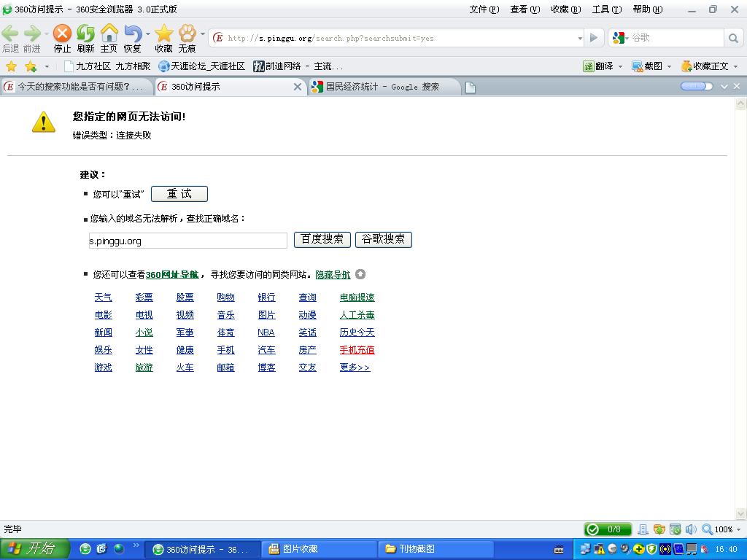Viewport: 747px width, 560px height.
Task: Open the 工具(T) menu
Action: (607, 9)
